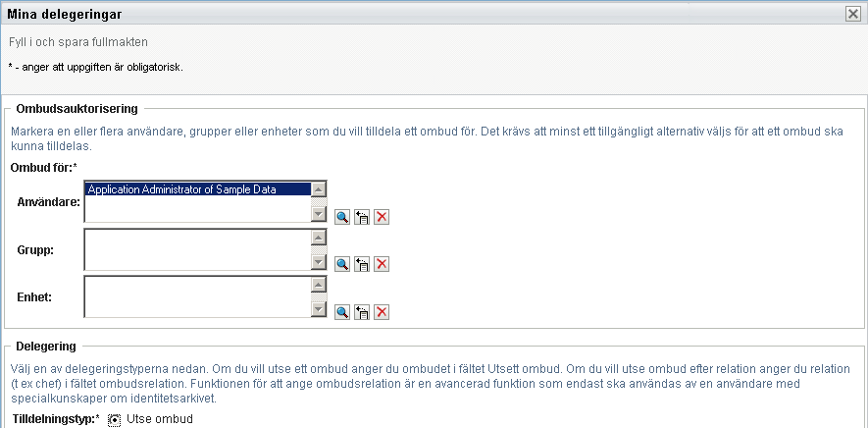Click the search icon for Användare
The image size is (868, 428).
342,217
